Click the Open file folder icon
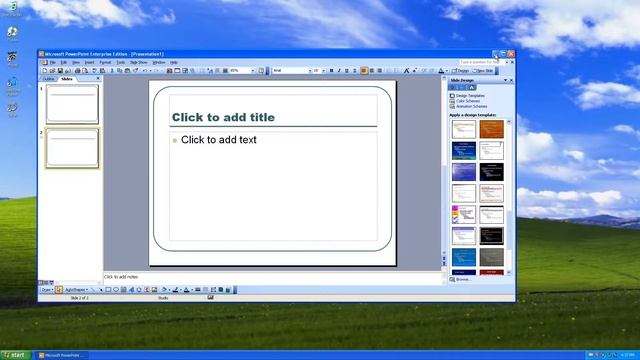 click(52, 71)
